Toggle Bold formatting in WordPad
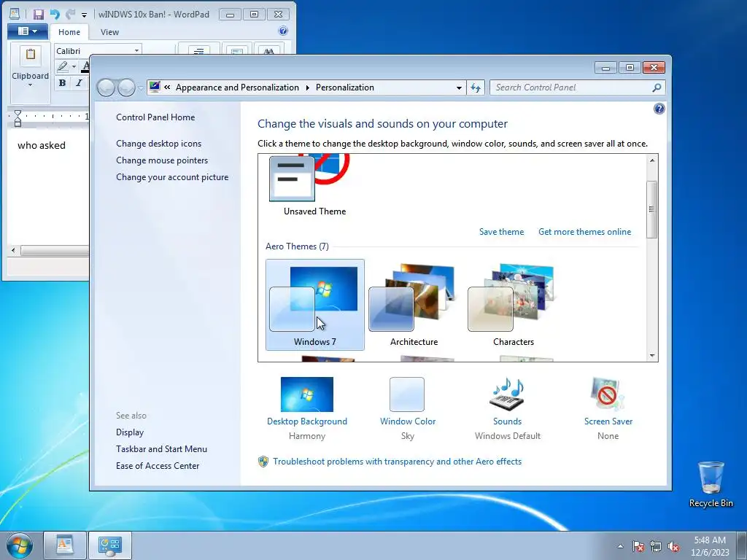Screen dimensions: 747x560 click(63, 83)
